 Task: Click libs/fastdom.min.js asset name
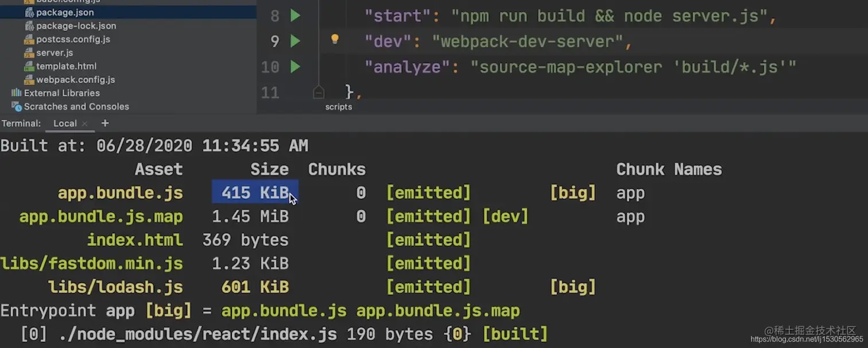click(92, 263)
